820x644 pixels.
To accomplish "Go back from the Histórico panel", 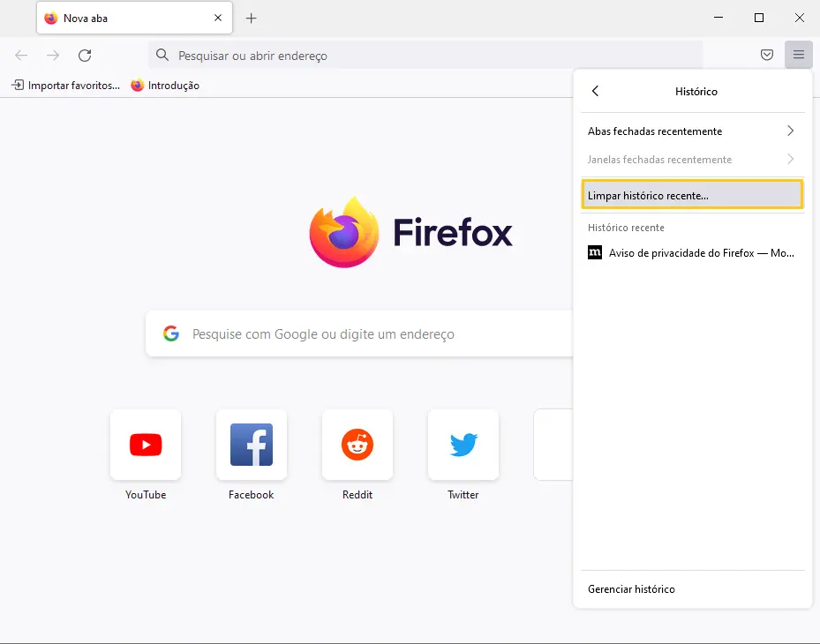I will [595, 91].
